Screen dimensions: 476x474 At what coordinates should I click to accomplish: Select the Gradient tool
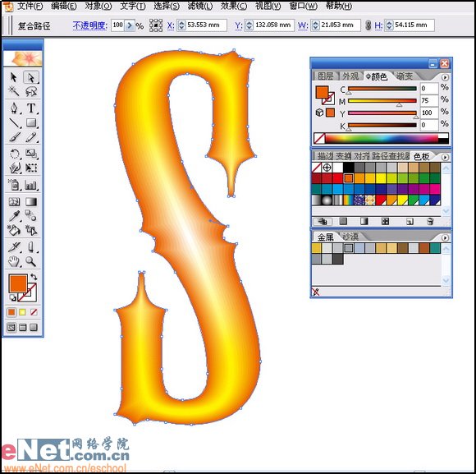tap(31, 201)
